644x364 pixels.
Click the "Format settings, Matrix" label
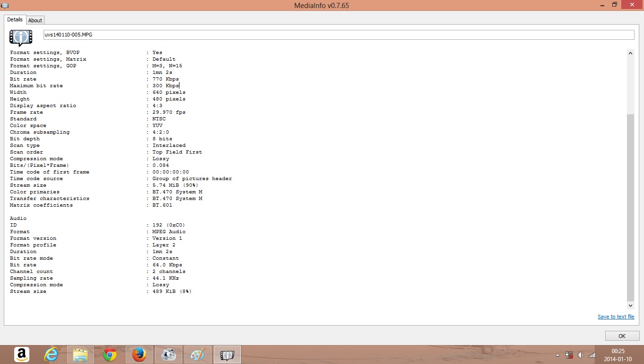coord(48,59)
